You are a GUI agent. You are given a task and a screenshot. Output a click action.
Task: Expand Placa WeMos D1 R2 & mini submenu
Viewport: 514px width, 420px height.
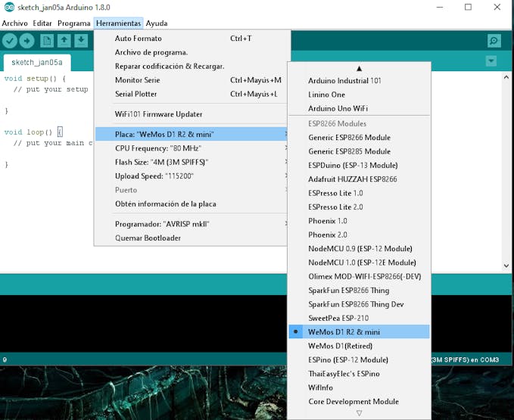(x=192, y=134)
